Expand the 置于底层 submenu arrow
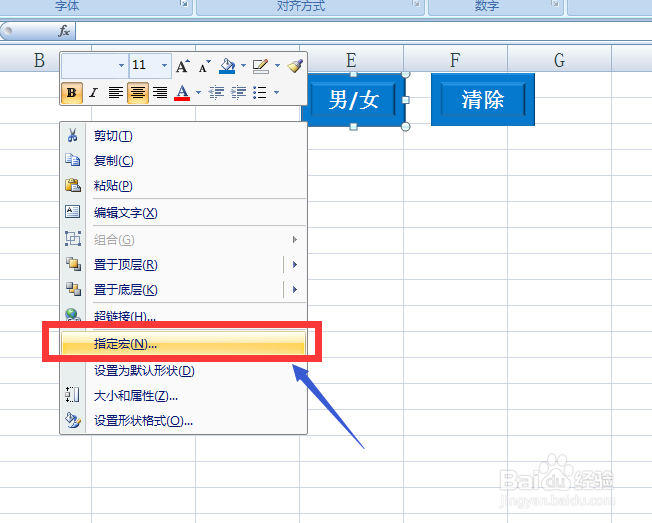 [x=295, y=289]
